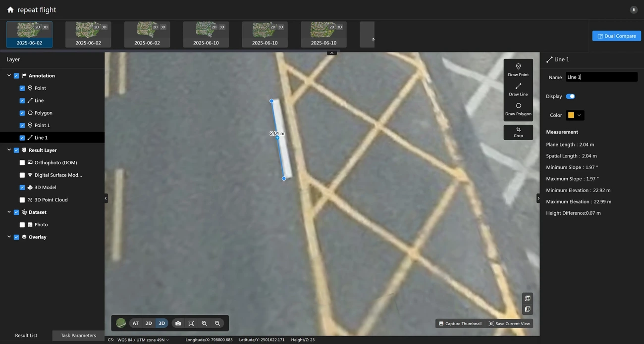Click Save Current View button
Screen dimensions: 644x344
(509, 324)
